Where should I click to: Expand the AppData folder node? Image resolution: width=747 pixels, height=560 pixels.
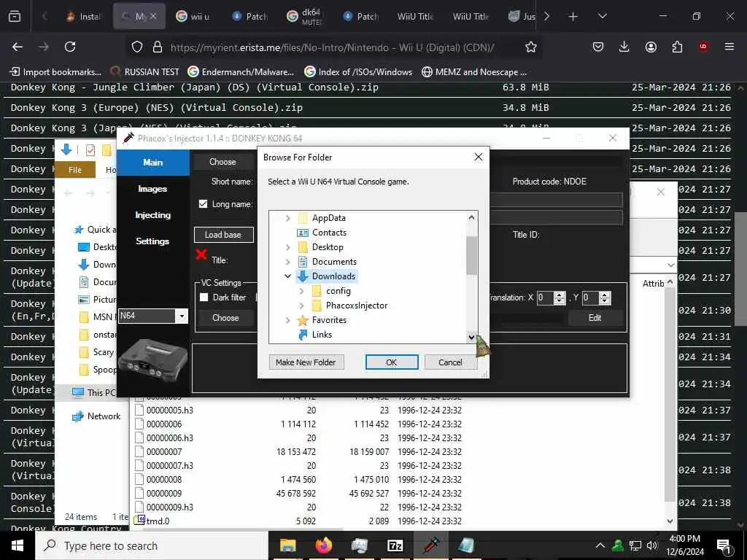[x=287, y=218]
